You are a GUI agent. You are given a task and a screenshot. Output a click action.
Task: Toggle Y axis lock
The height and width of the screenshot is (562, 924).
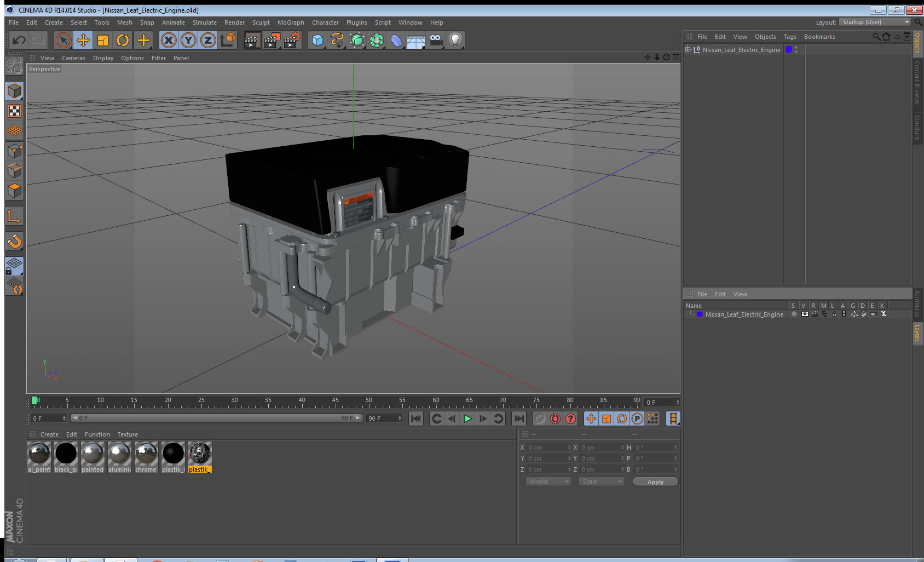point(188,40)
